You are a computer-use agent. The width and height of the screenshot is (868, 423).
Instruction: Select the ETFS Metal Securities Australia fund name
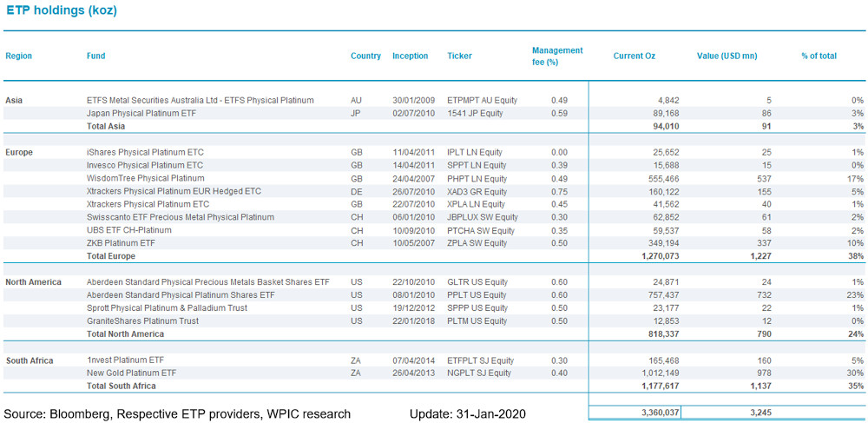tap(201, 100)
